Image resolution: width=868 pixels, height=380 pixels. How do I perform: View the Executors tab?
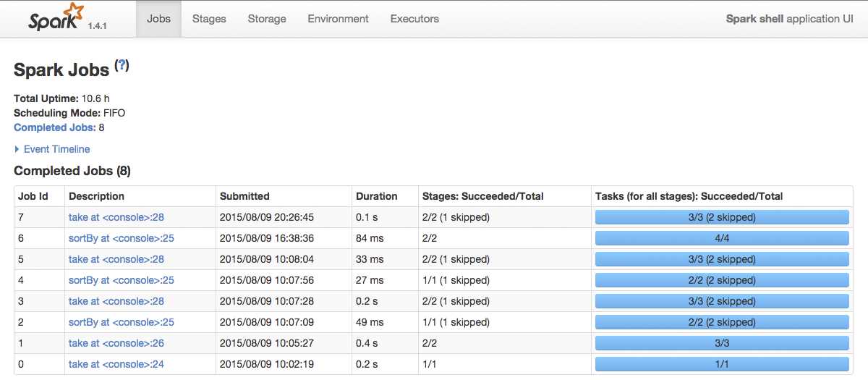pyautogui.click(x=414, y=19)
